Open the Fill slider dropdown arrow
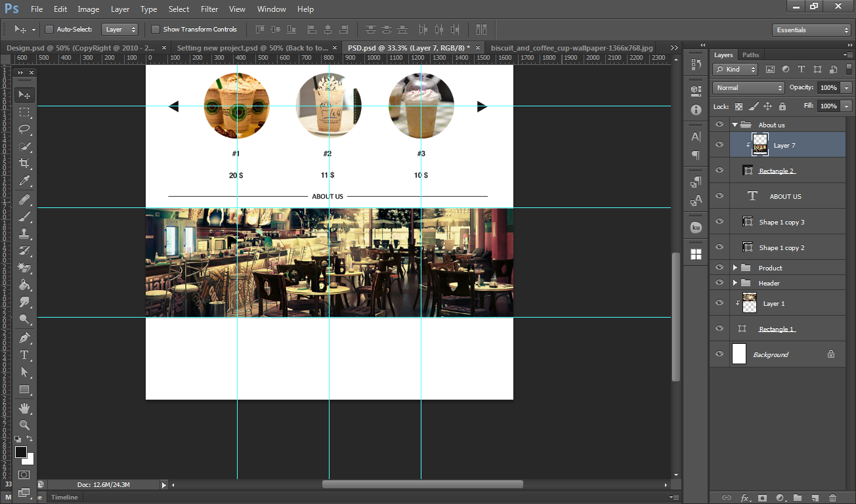This screenshot has height=504, width=856. (x=847, y=106)
